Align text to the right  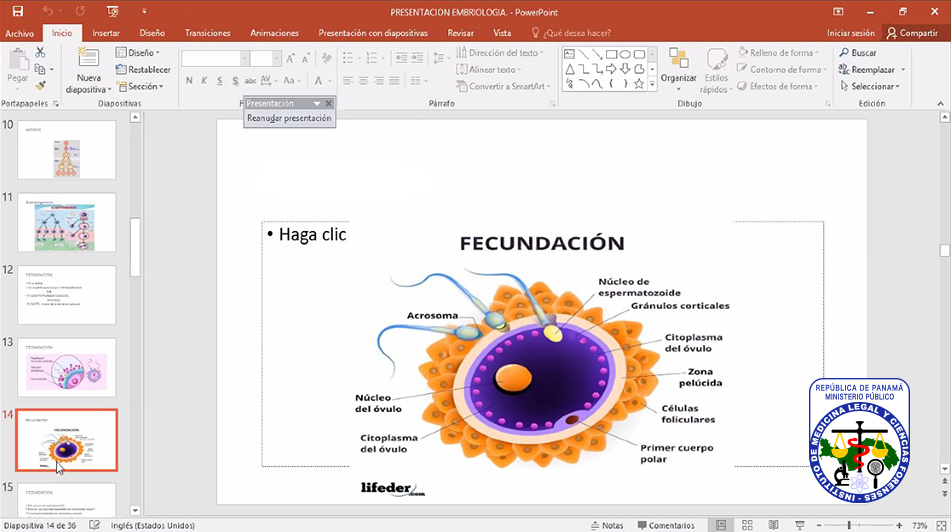(378, 80)
